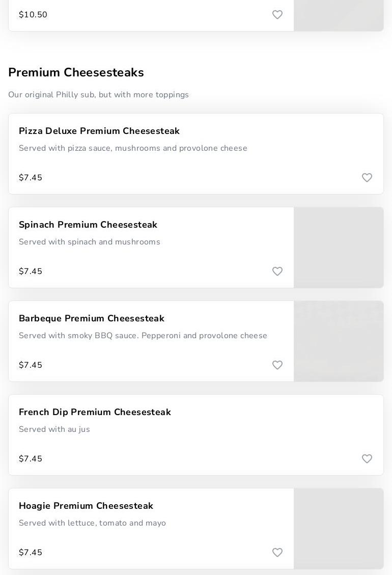Open the Pizza Deluxe Premium Cheesesteak item
The width and height of the screenshot is (392, 575).
99,131
